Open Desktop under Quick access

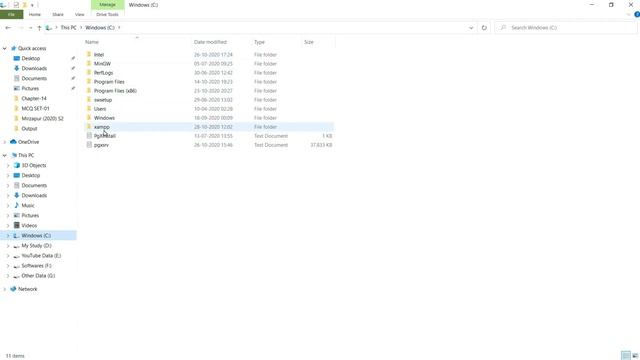(x=31, y=58)
